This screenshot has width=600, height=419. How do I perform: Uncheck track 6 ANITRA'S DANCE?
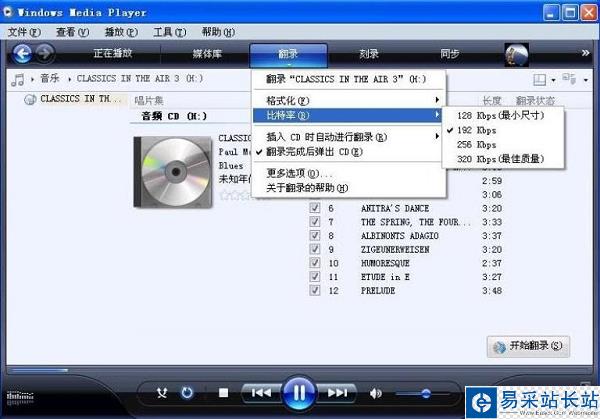pyautogui.click(x=315, y=208)
